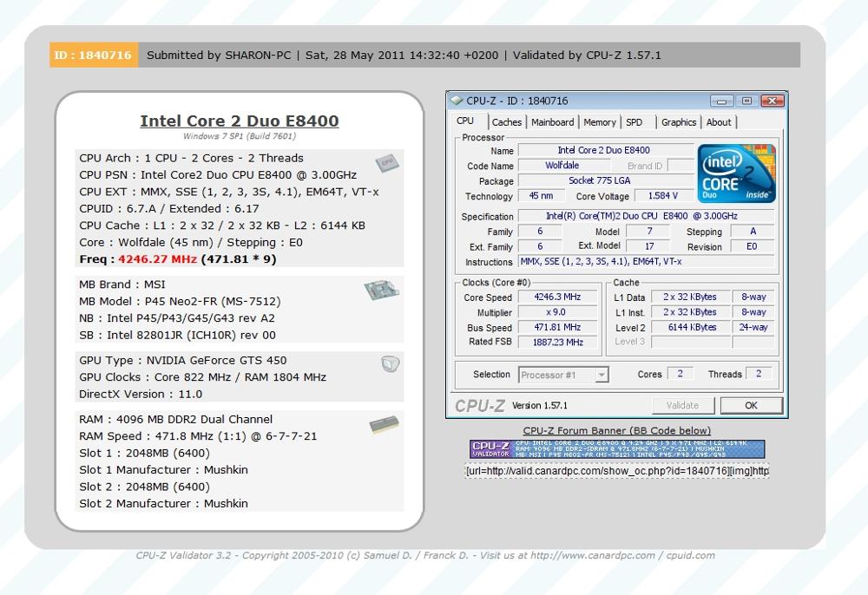Click the OK button
Image resolution: width=868 pixels, height=595 pixels.
(751, 405)
